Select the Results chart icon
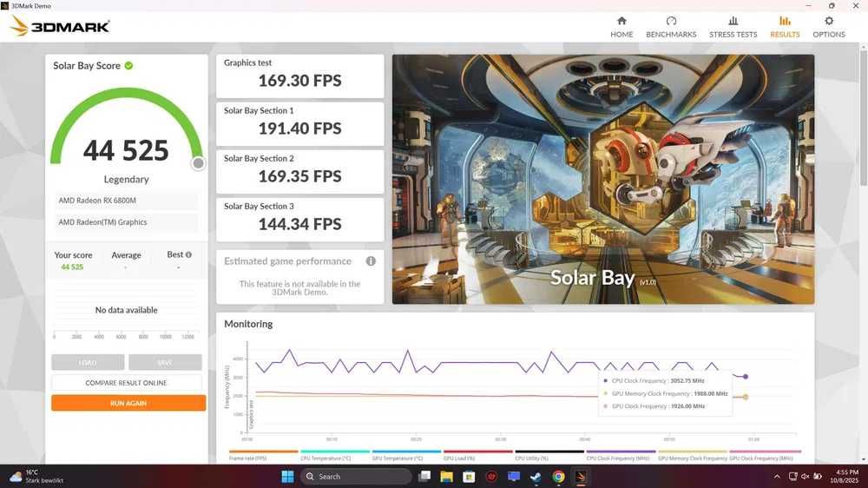Screen dimensions: 868x488 click(x=785, y=21)
